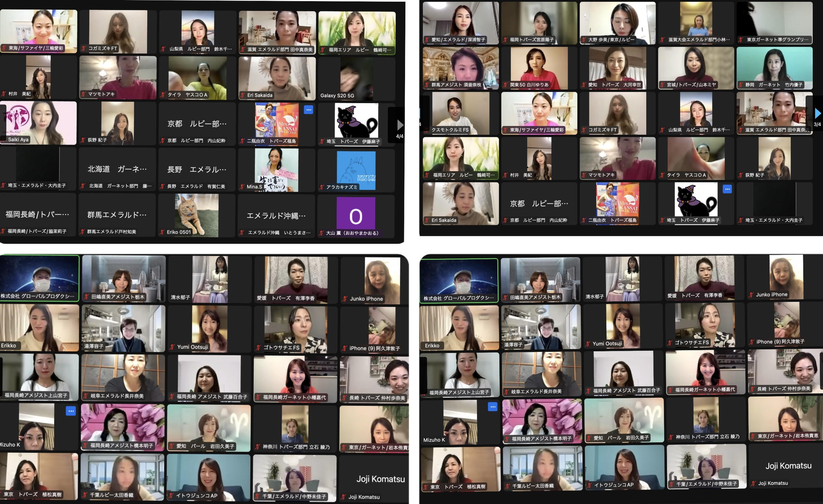Go to next gallery page beside 4/4

(x=400, y=125)
